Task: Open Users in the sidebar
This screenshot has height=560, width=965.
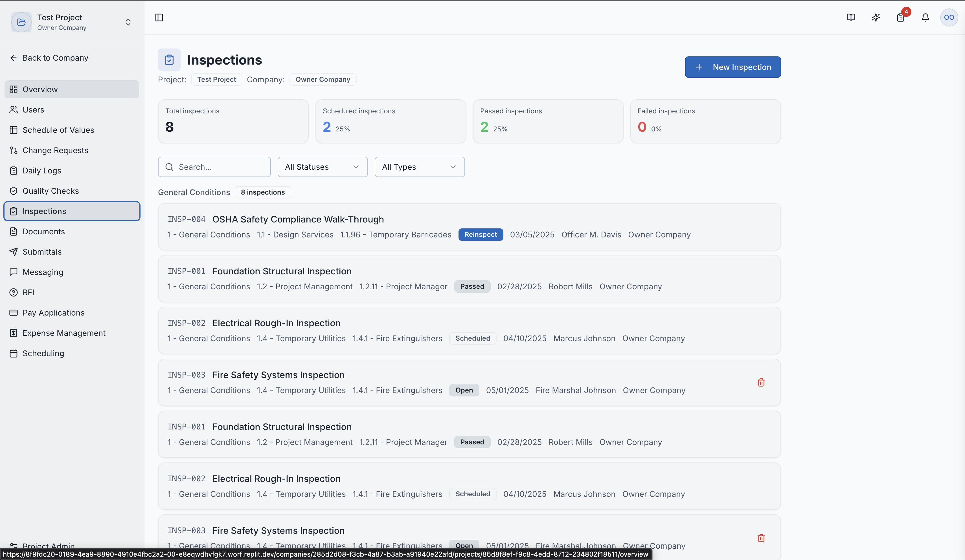Action: click(72, 109)
